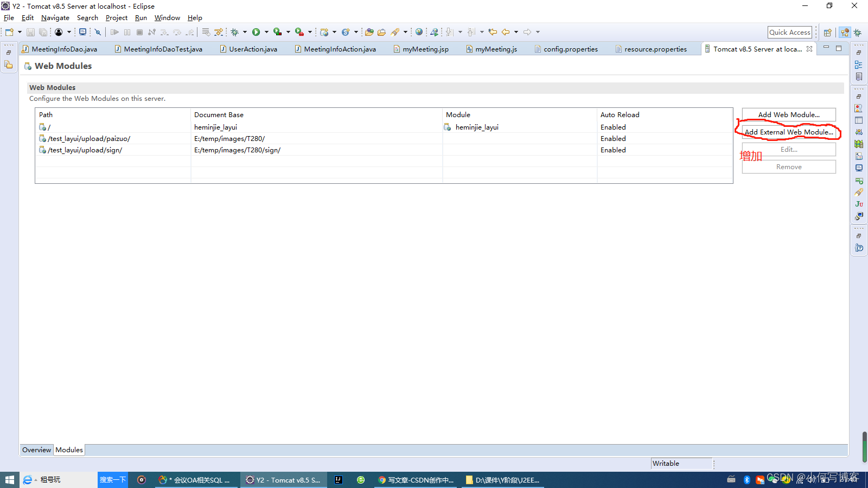Click the Open Console monitor toolbar icon

tap(82, 32)
